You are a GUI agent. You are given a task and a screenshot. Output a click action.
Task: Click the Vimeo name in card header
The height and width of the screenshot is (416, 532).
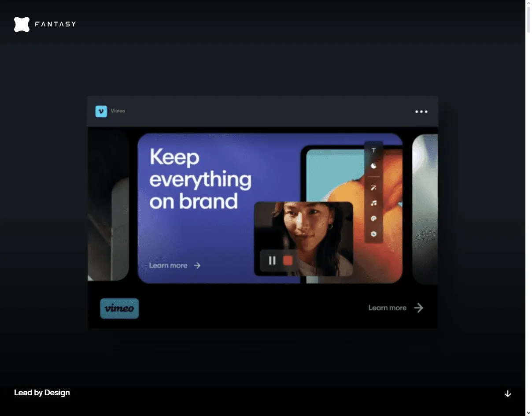coord(118,111)
